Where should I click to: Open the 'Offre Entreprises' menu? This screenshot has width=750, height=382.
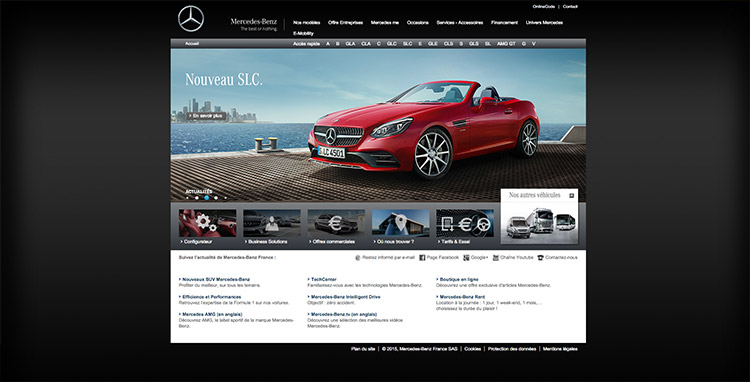pos(345,22)
